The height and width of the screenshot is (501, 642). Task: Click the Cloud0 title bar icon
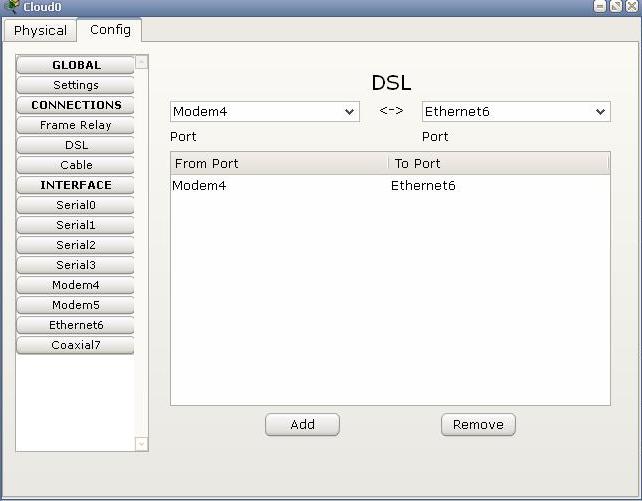click(x=12, y=6)
